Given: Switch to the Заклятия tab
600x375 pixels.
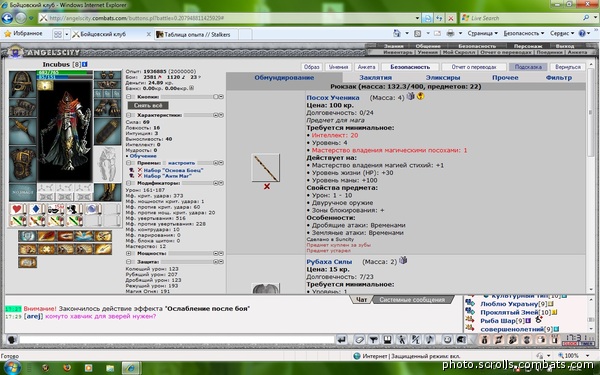Looking at the screenshot, I should coord(375,78).
